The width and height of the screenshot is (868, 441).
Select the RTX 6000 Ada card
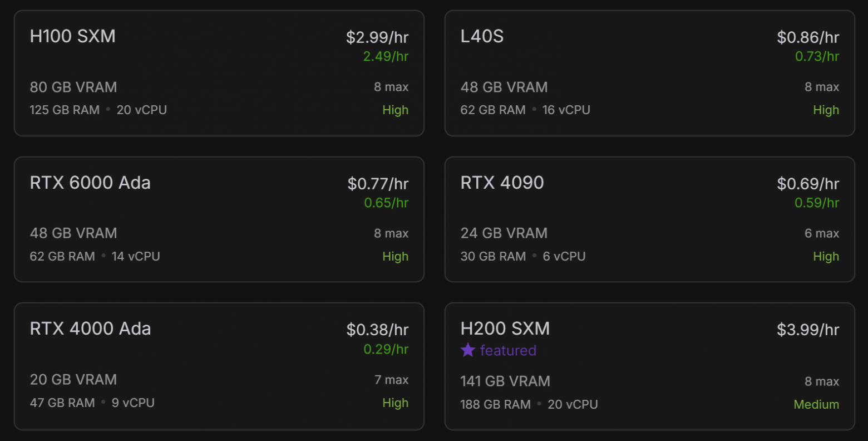click(219, 219)
